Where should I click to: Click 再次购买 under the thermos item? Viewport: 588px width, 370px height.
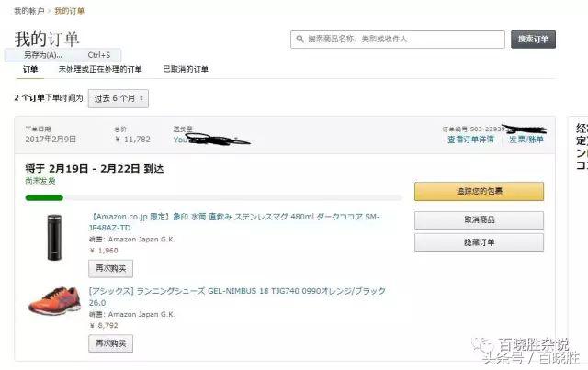pyautogui.click(x=111, y=269)
